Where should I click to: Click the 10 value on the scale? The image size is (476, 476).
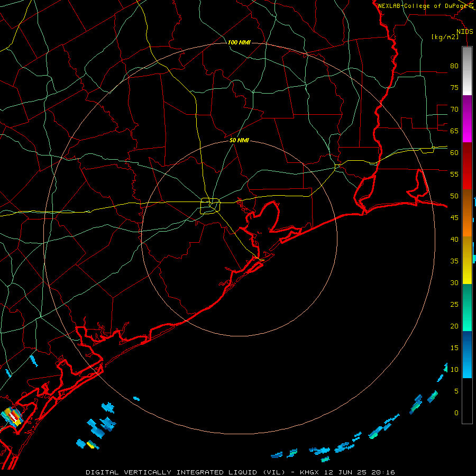[x=454, y=370]
